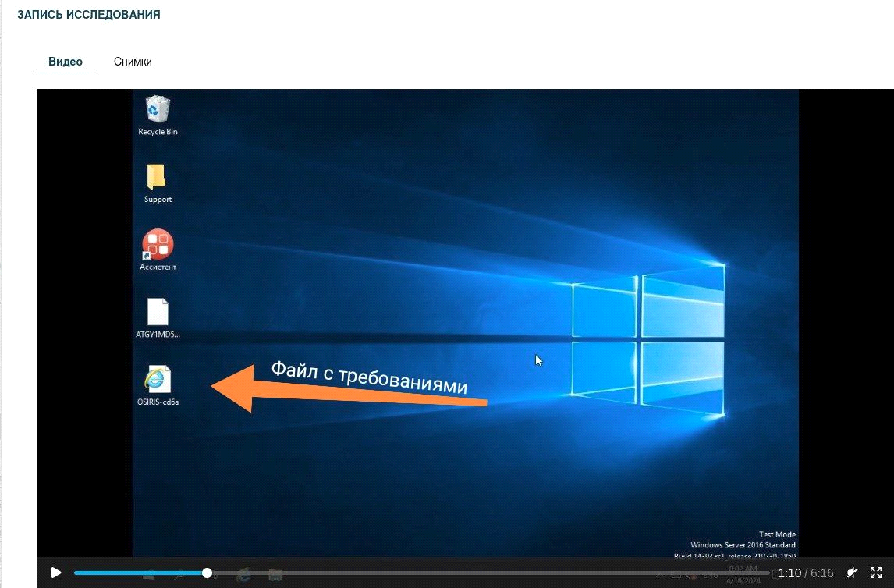This screenshot has width=894, height=588.
Task: Play the research recording video
Action: coord(55,572)
